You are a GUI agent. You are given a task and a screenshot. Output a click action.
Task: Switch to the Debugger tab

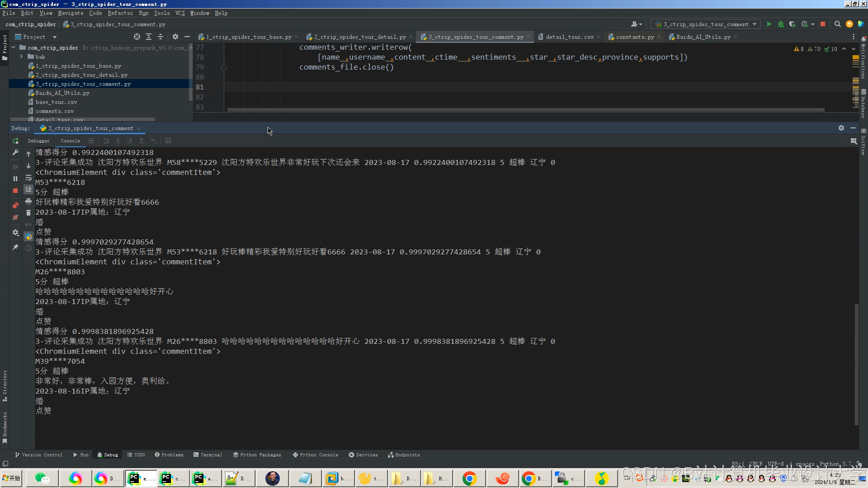[38, 141]
